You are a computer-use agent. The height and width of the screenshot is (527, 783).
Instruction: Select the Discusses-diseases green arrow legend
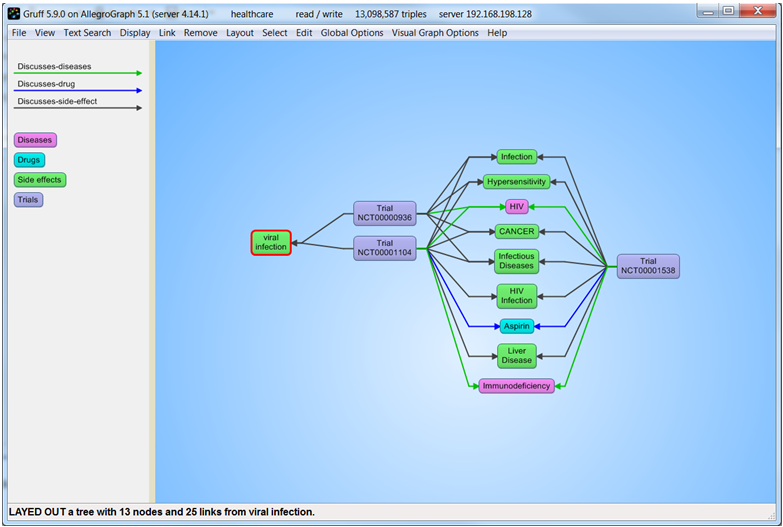(79, 72)
